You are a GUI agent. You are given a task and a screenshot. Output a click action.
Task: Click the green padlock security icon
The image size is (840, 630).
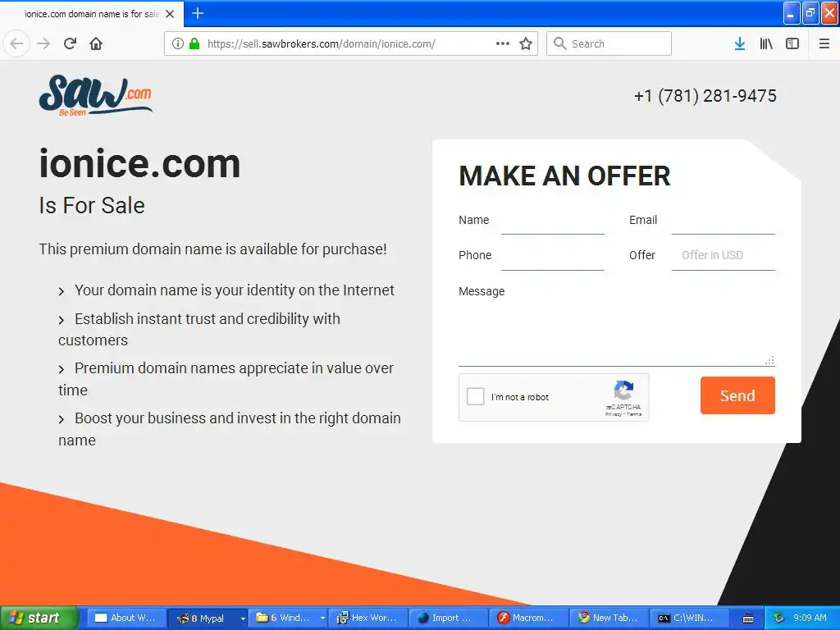pyautogui.click(x=194, y=43)
